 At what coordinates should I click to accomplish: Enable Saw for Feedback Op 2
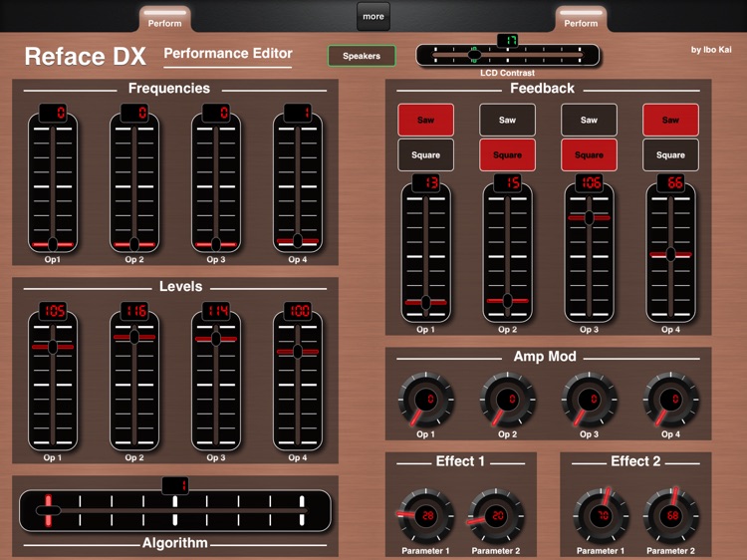[507, 120]
